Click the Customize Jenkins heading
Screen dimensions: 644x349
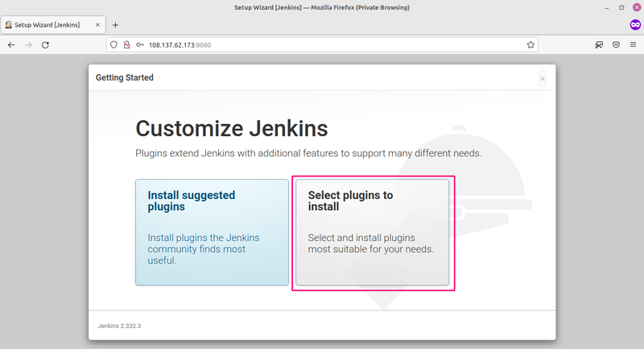click(x=232, y=129)
